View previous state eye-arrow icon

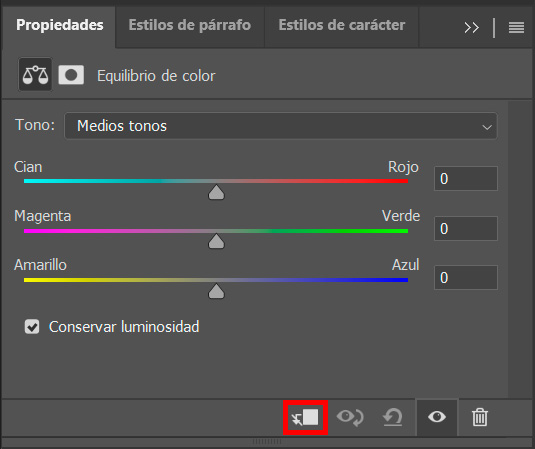(350, 417)
